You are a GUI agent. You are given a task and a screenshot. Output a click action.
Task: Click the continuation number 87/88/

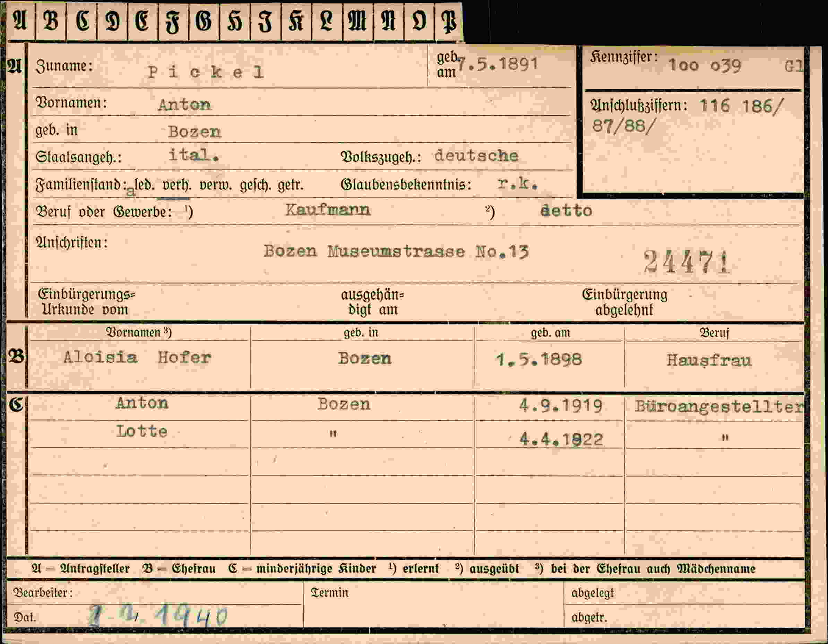point(623,126)
